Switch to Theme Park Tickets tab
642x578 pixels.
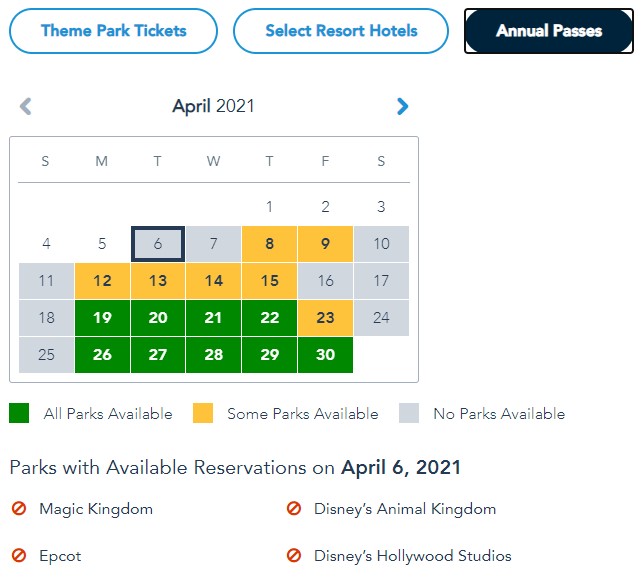(113, 31)
